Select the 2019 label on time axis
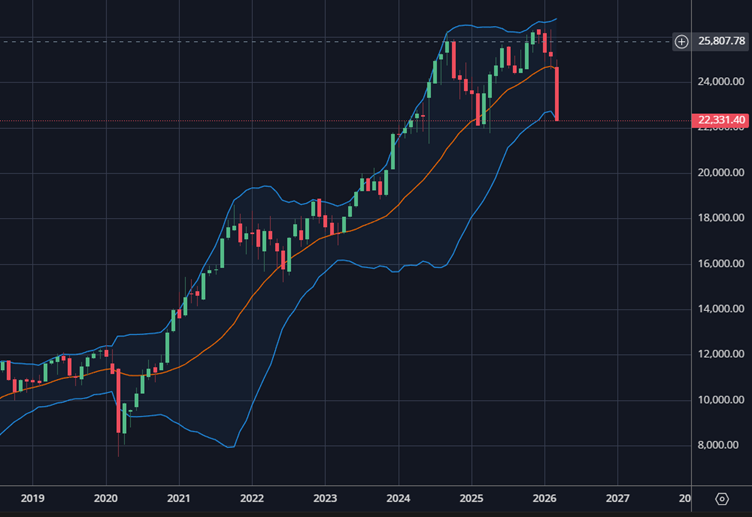The width and height of the screenshot is (752, 517). point(32,498)
